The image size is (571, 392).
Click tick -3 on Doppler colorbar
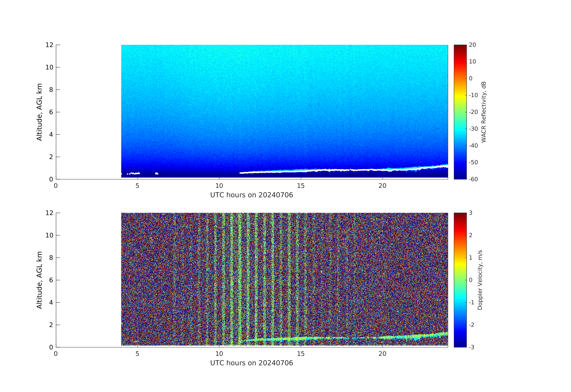471,347
